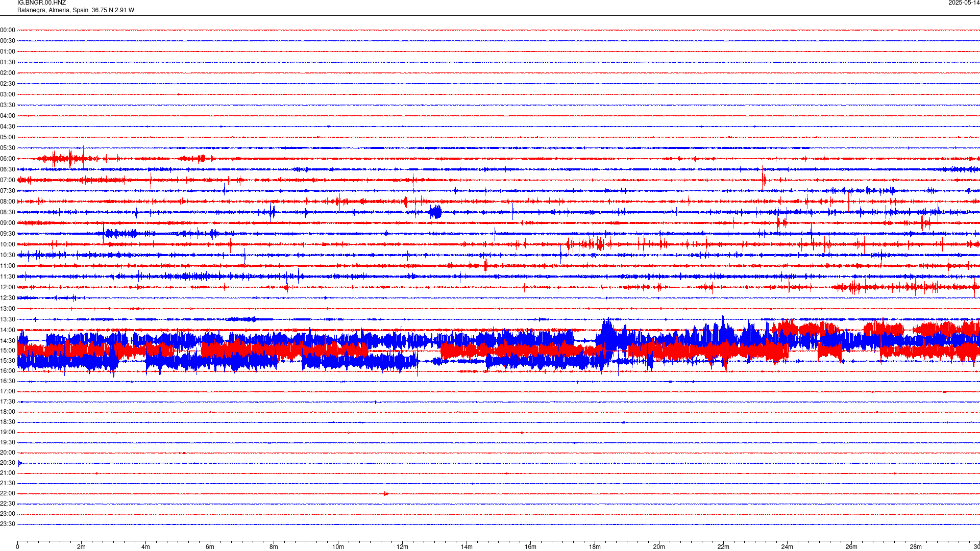The height and width of the screenshot is (551, 980).
Task: Select the 12:00 time row label
Action: tap(8, 287)
